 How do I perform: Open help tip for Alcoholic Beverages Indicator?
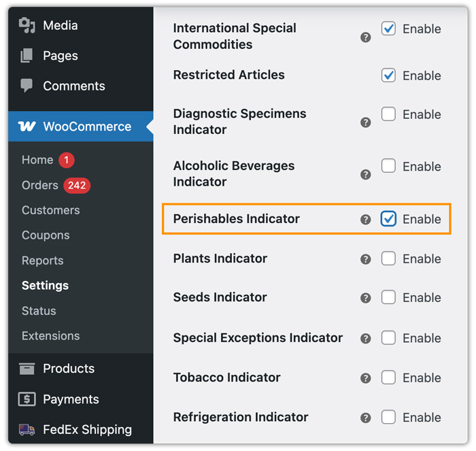pyautogui.click(x=366, y=175)
